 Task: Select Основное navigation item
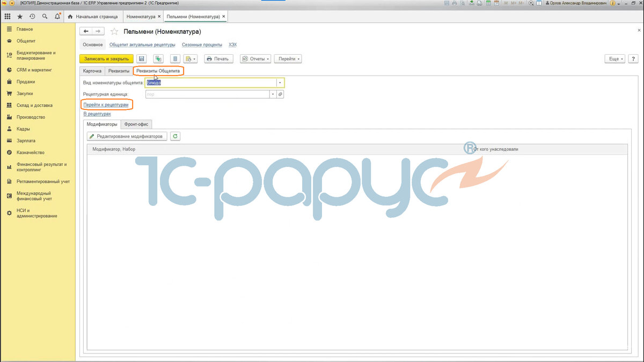92,45
